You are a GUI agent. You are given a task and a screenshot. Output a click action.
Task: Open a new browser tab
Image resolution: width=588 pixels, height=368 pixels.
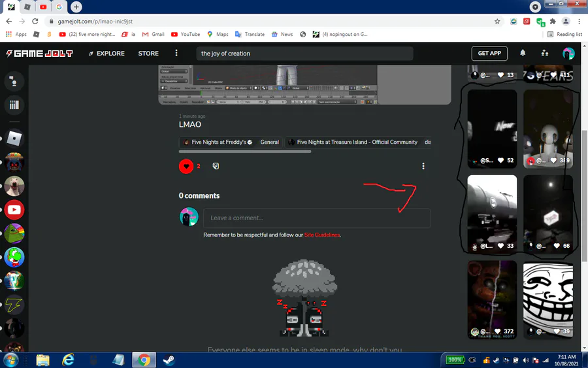pos(76,7)
